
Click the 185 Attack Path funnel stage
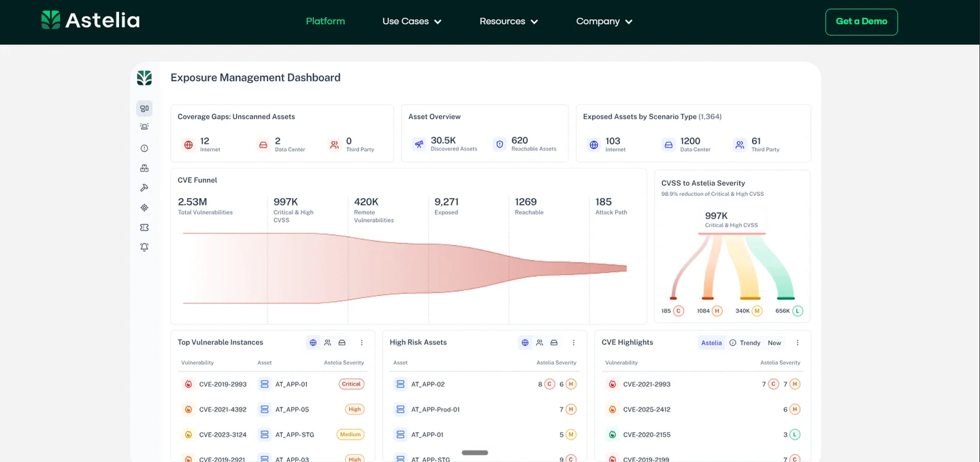coord(611,206)
